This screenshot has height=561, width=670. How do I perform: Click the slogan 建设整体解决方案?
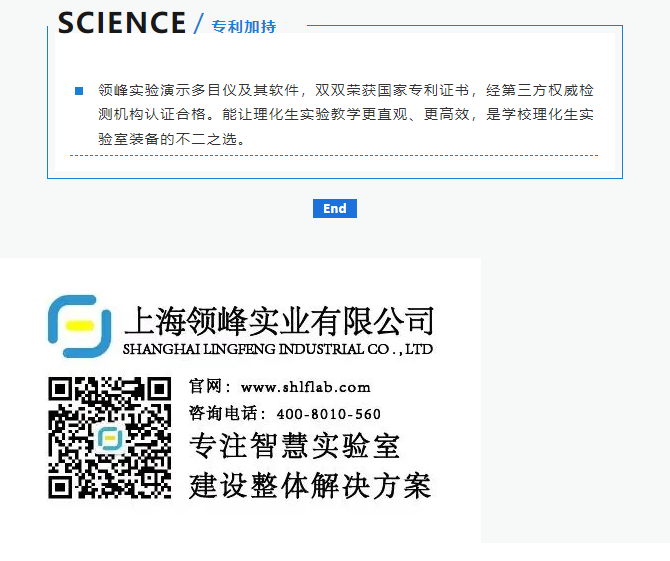click(310, 486)
